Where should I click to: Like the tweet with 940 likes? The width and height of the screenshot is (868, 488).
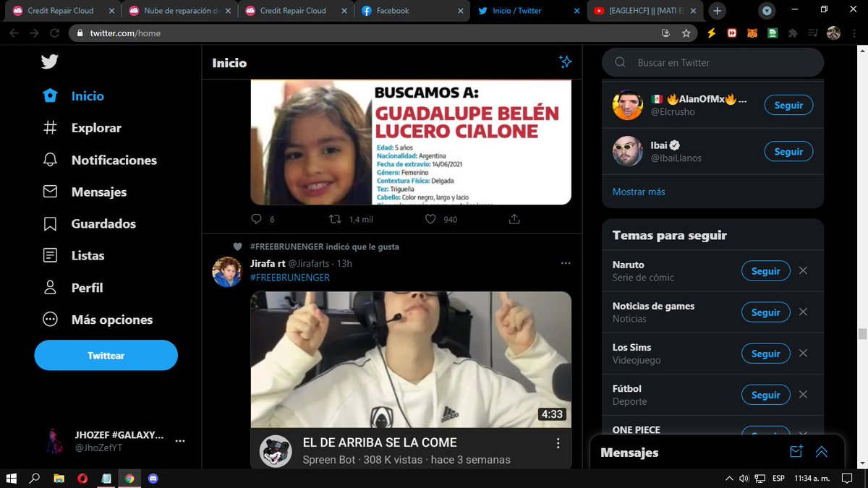pyautogui.click(x=430, y=219)
